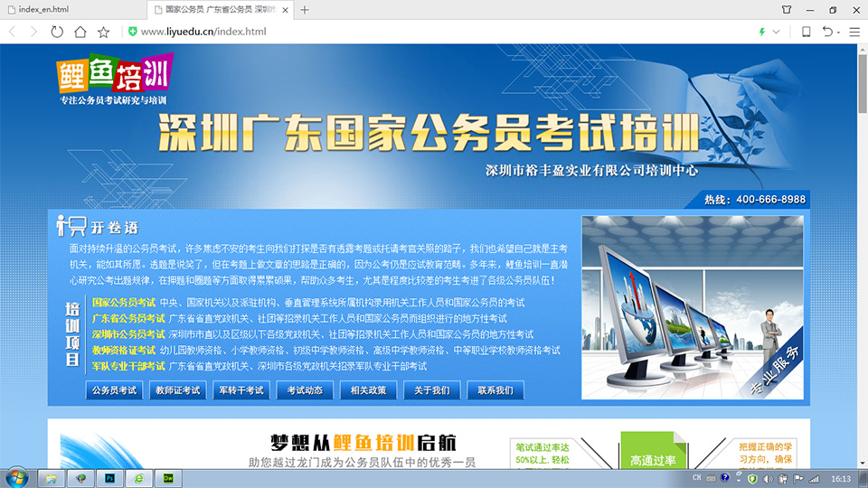This screenshot has width=868, height=488.
Task: Click the browser back arrow
Action: 13,32
